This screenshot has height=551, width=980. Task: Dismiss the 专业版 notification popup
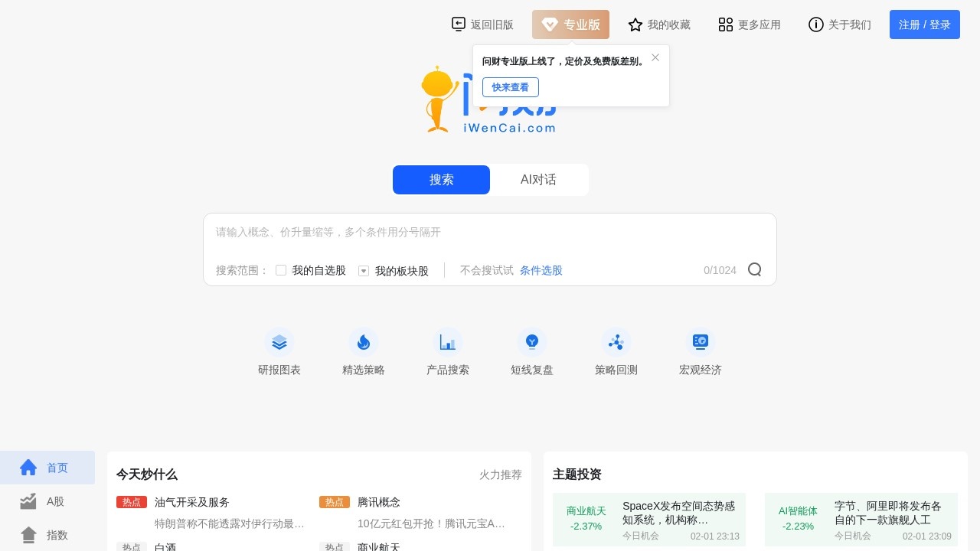tap(655, 57)
